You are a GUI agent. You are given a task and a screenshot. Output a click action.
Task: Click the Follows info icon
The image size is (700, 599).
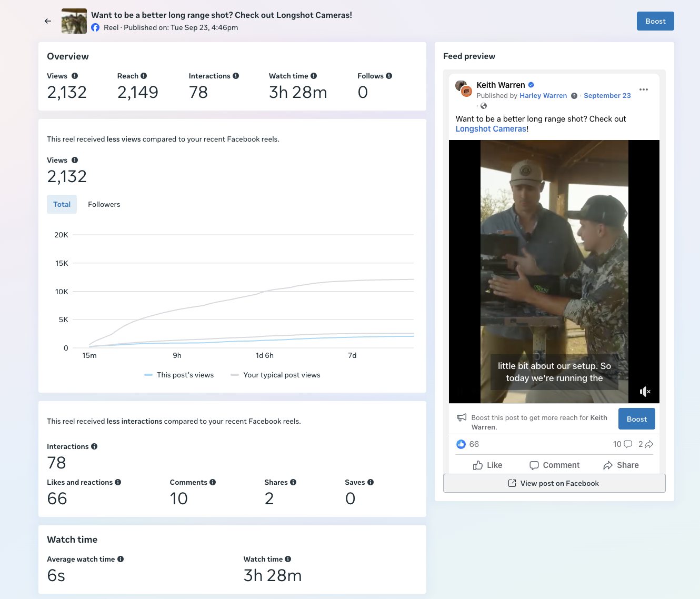point(389,76)
